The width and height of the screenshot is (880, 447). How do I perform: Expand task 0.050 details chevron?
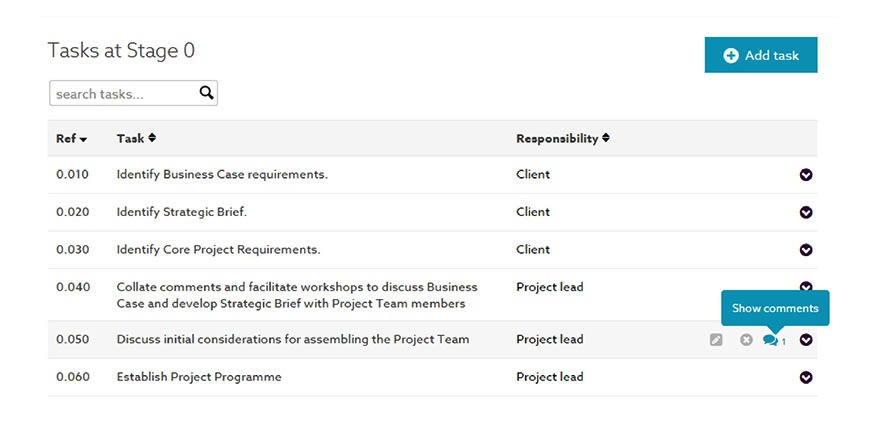pyautogui.click(x=806, y=340)
